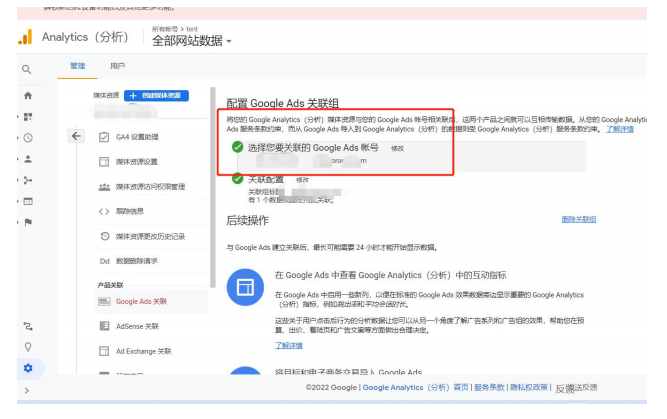Click green check beside 关联配置
This screenshot has width=667, height=419.
[x=237, y=179]
